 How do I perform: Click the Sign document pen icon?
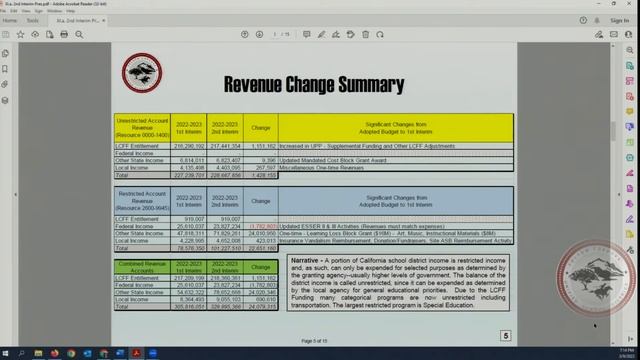click(x=336, y=35)
